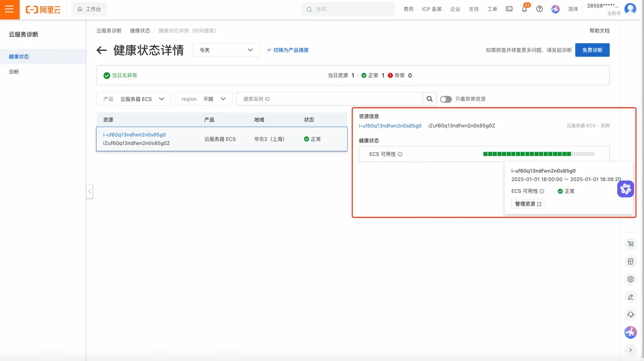Open the Cloud Shell terminal icon
Image resolution: width=644 pixels, height=361 pixels.
[x=509, y=9]
